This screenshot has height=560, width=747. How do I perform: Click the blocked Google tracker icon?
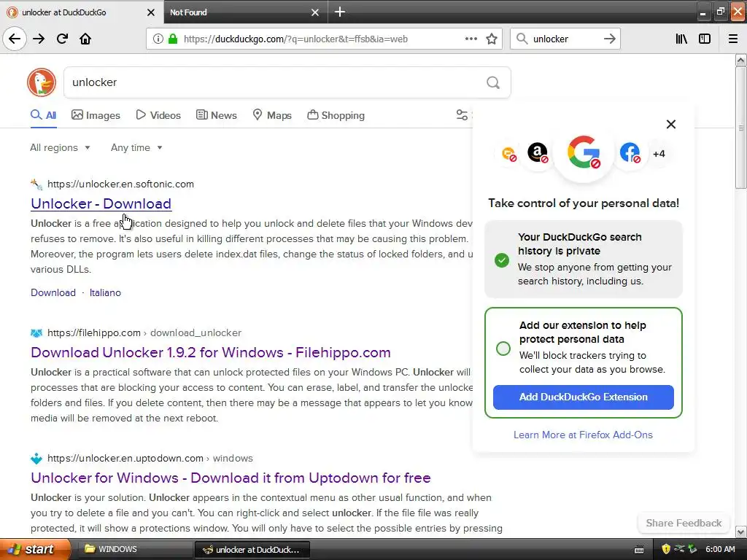click(x=584, y=153)
